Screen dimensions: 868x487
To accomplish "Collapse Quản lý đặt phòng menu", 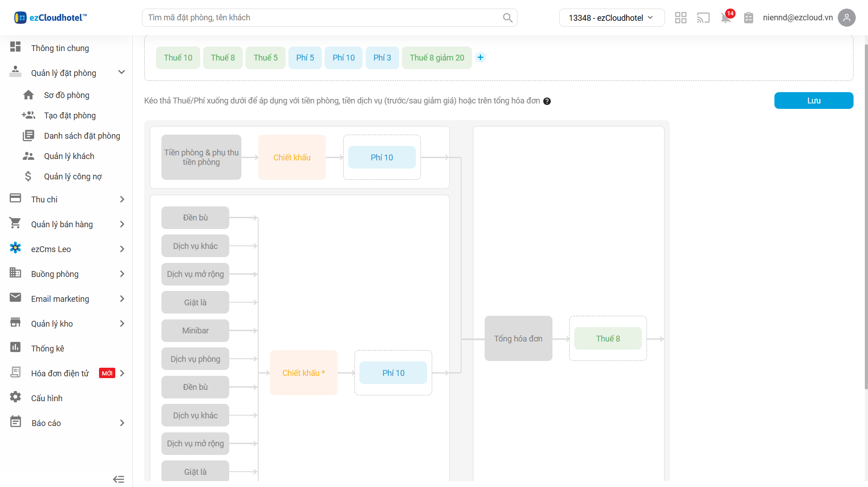I will (121, 73).
